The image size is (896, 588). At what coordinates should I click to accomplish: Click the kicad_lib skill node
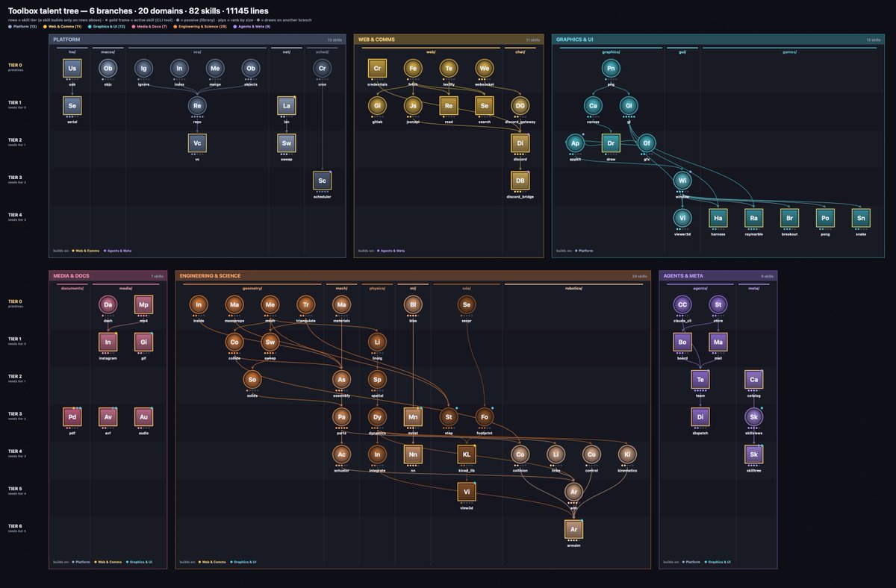pos(466,454)
